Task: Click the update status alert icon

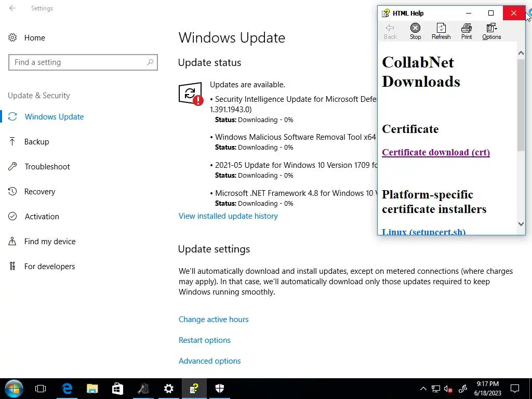Action: 191,94
